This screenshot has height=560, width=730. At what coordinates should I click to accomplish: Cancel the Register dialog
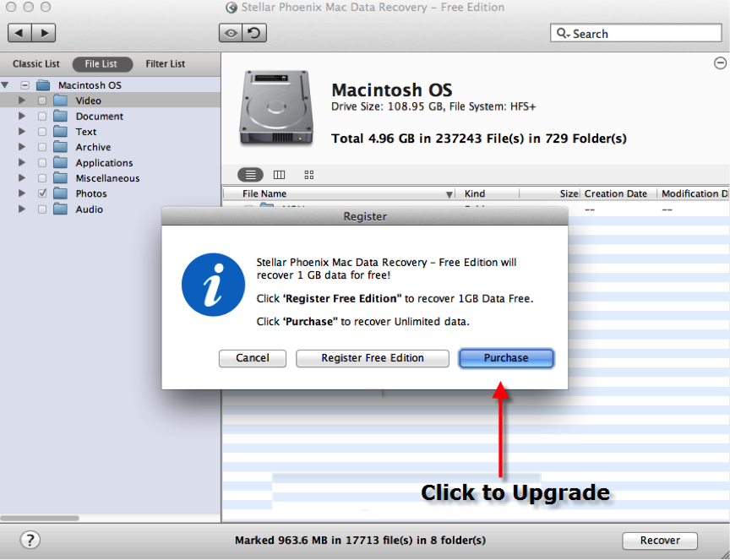253,358
